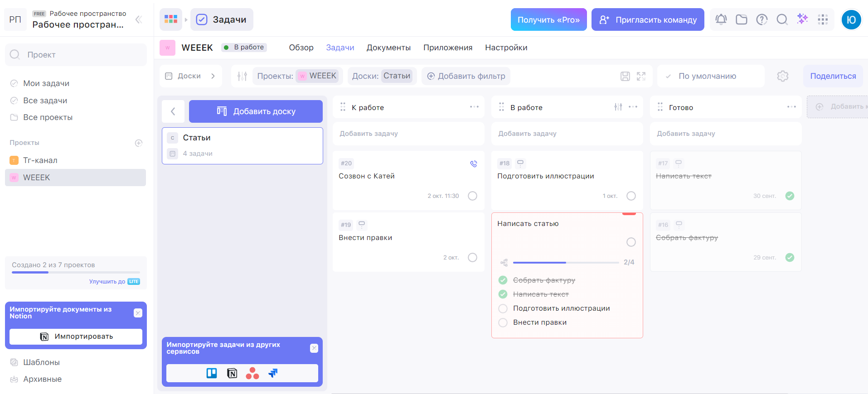
Task: Add new project plus icon
Action: pyautogui.click(x=139, y=143)
